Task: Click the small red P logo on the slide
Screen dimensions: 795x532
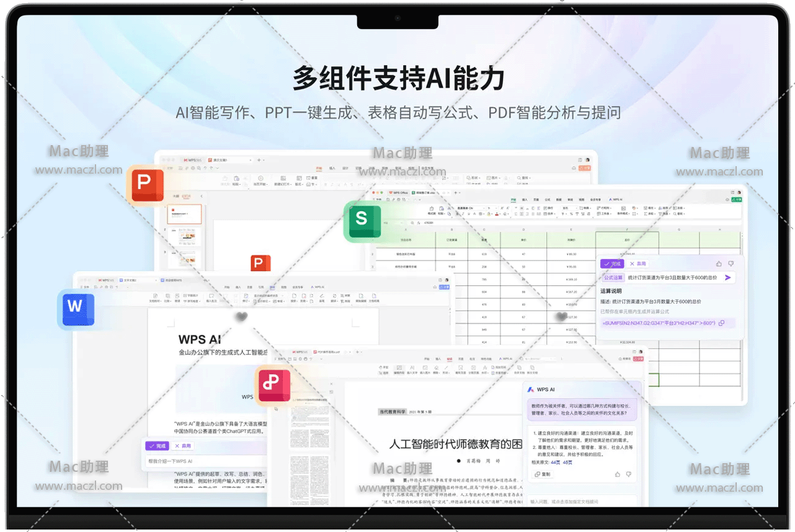Action: [x=260, y=264]
